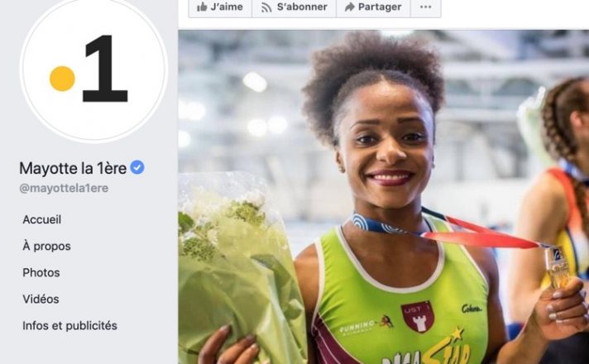Click the thumbs-up J'aime icon
The width and height of the screenshot is (589, 364).
pyautogui.click(x=202, y=7)
